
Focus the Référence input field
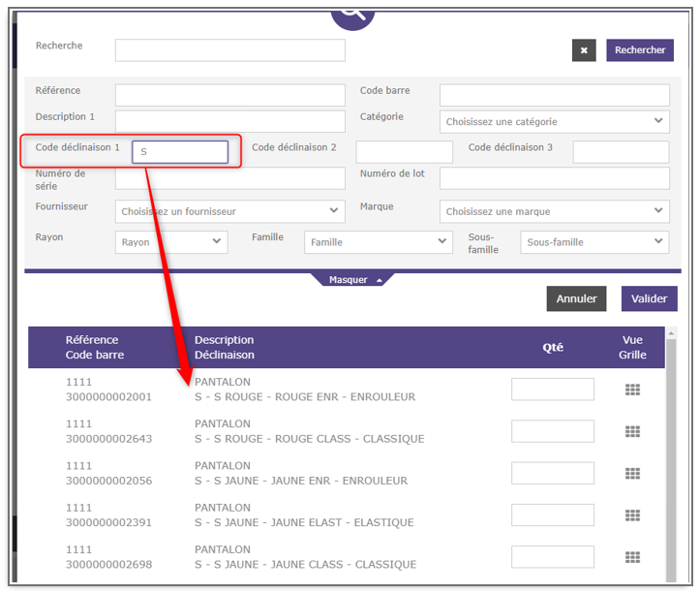229,95
